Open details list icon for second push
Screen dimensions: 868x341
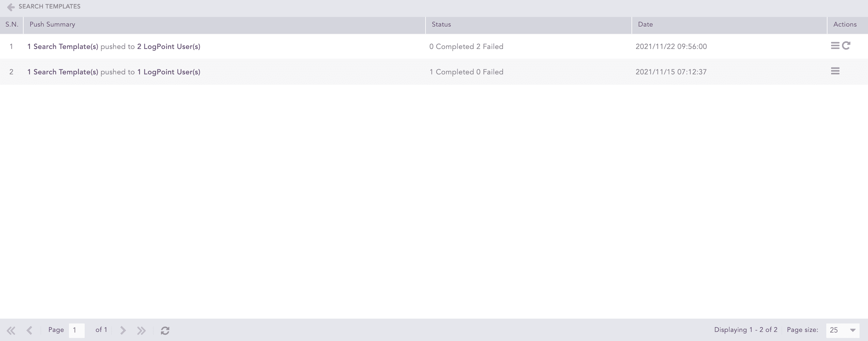click(835, 71)
